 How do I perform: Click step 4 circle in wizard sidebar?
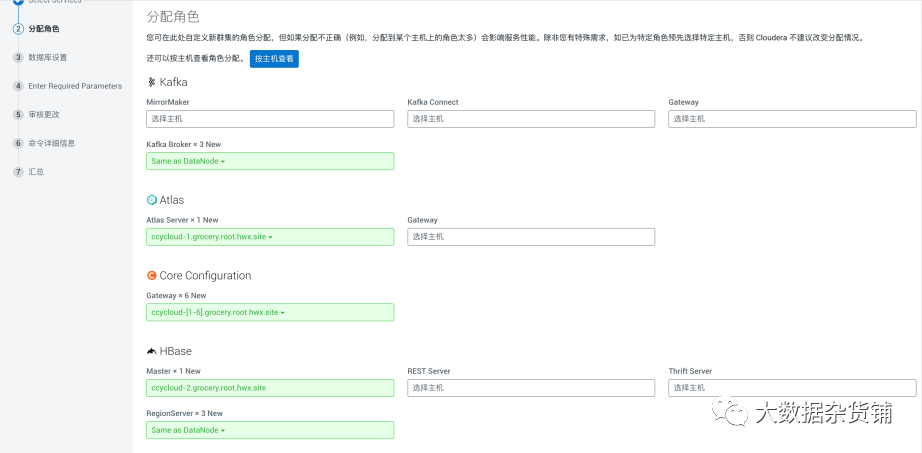tap(18, 86)
